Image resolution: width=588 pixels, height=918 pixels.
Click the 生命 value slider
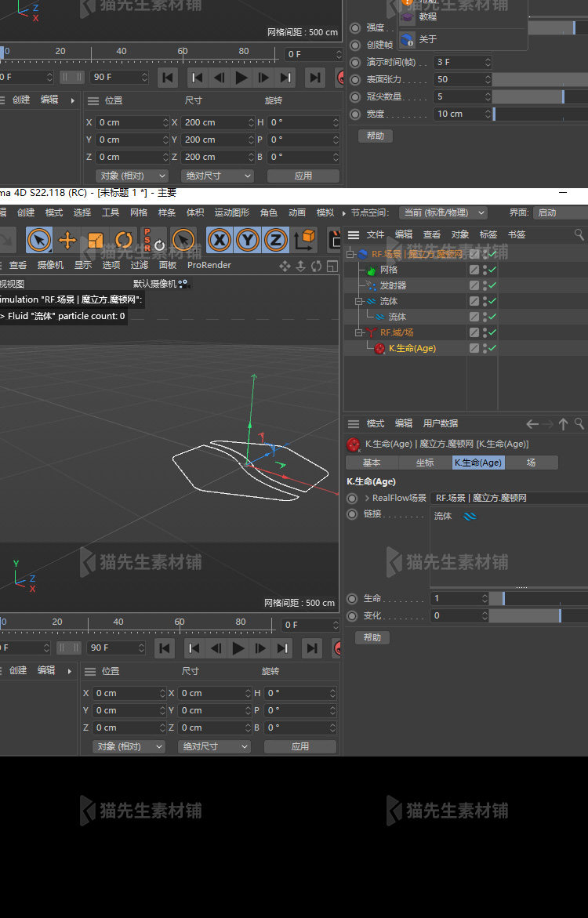tap(539, 599)
